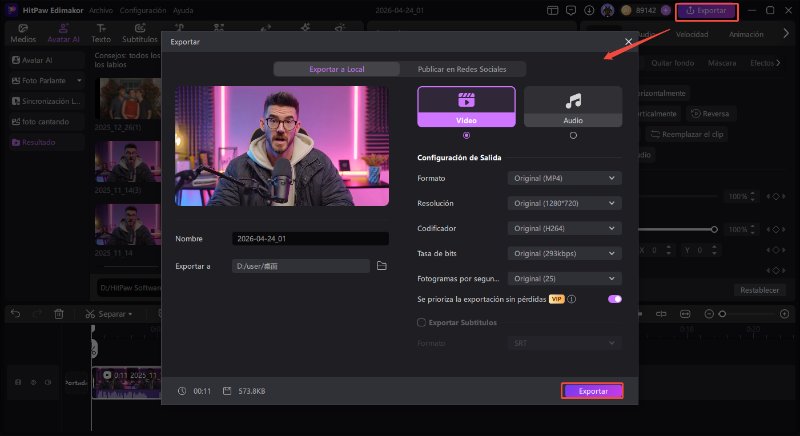The image size is (800, 436).
Task: Click the opacity slider handle in properties
Action: (x=714, y=229)
